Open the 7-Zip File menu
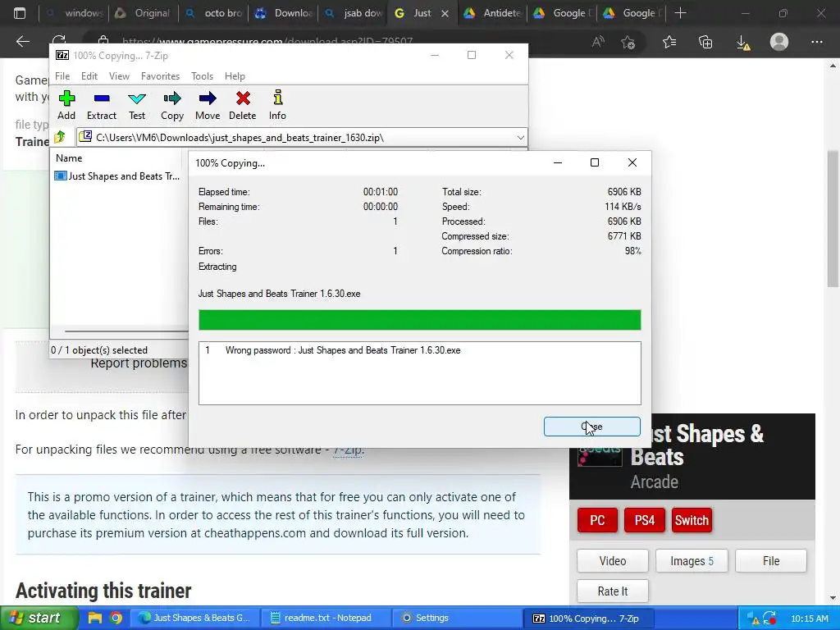840x630 pixels. (62, 76)
